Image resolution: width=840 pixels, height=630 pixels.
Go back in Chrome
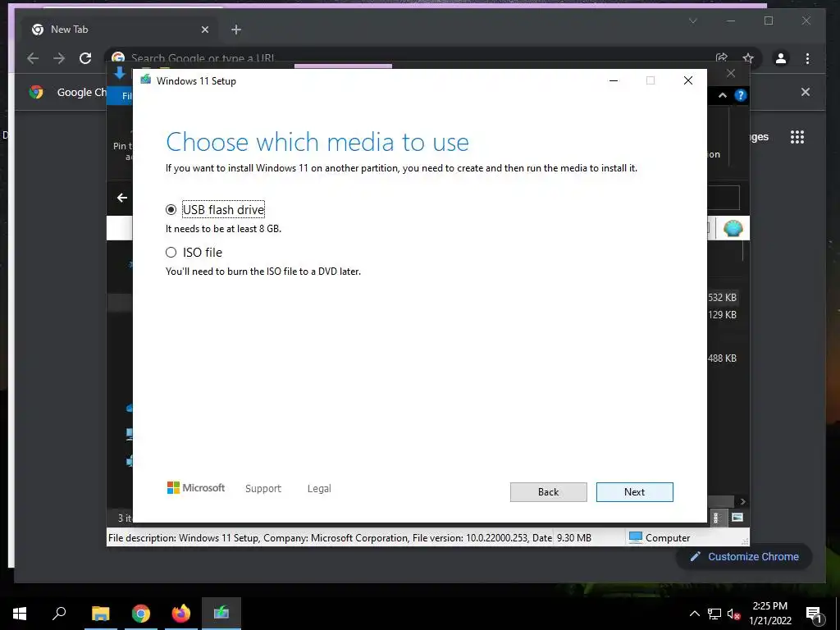tap(33, 58)
